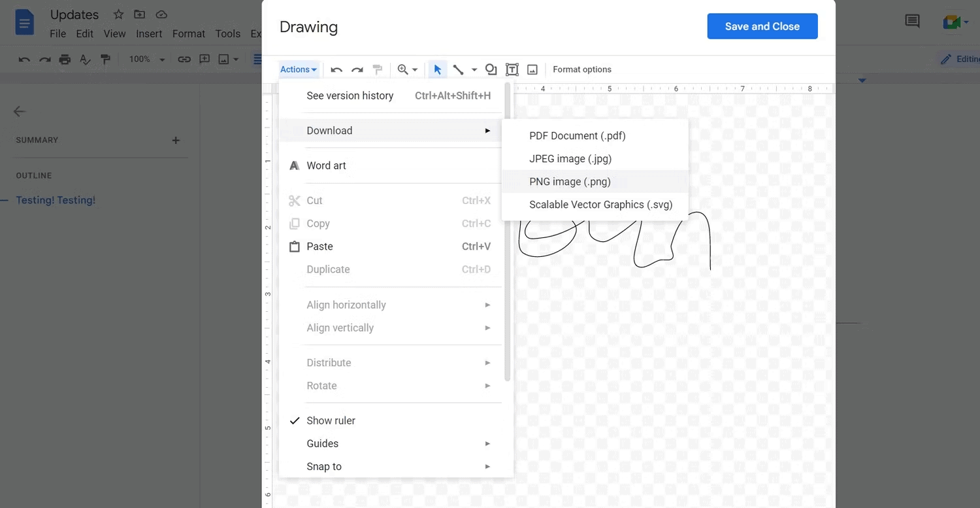The image size is (980, 508).
Task: Redo the last drawing change
Action: coord(357,69)
